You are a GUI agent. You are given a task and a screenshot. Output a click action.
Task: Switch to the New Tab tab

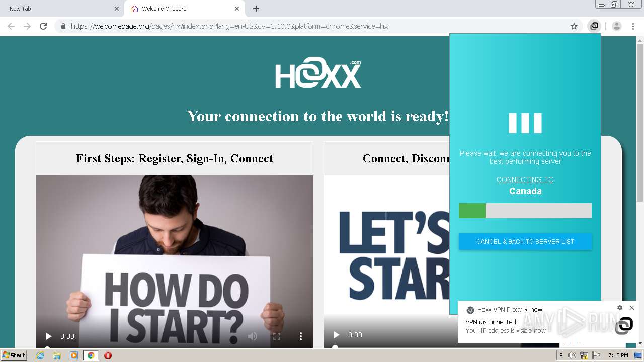61,9
